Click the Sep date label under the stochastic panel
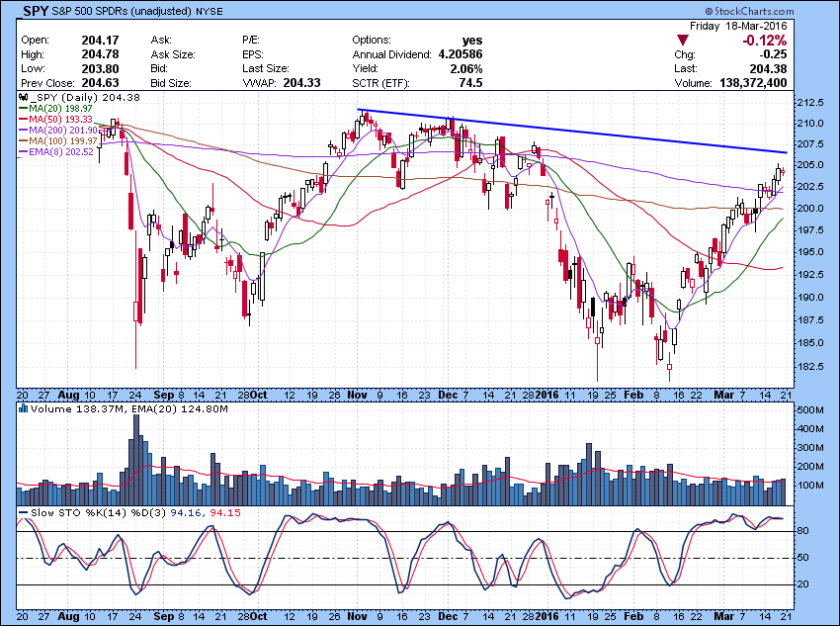840x626 pixels. pyautogui.click(x=163, y=616)
